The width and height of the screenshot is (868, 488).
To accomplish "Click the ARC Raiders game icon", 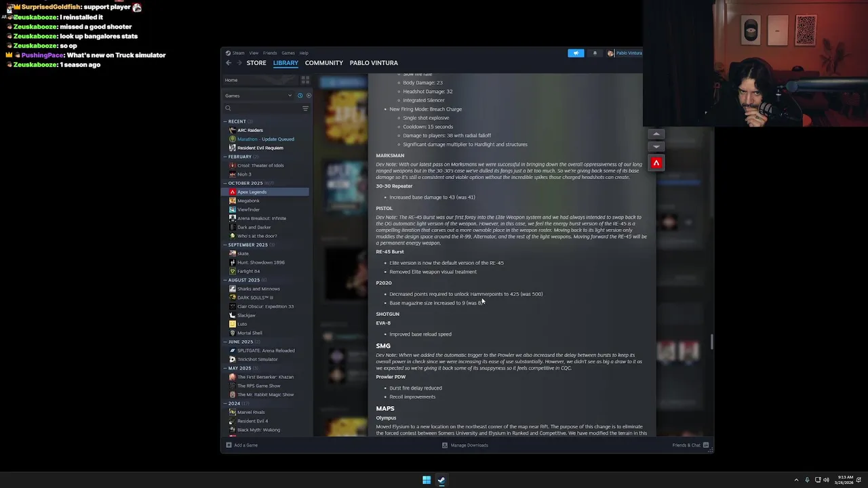I will 233,130.
